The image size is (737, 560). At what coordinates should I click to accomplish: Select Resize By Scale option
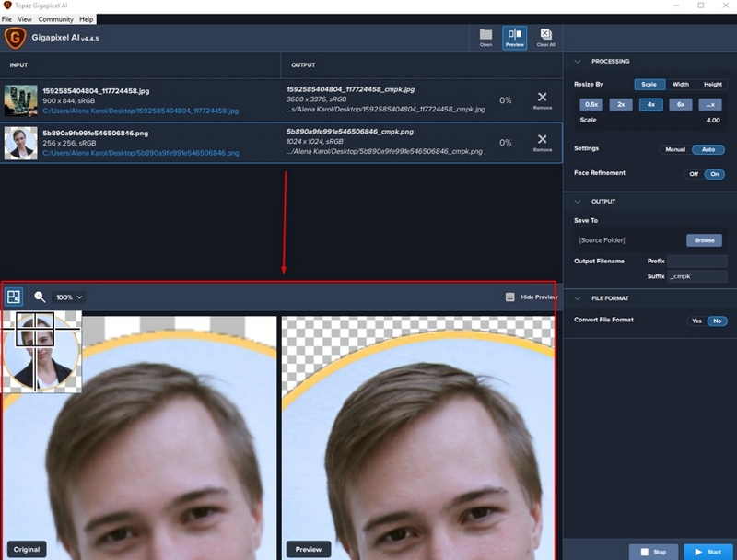tap(649, 85)
